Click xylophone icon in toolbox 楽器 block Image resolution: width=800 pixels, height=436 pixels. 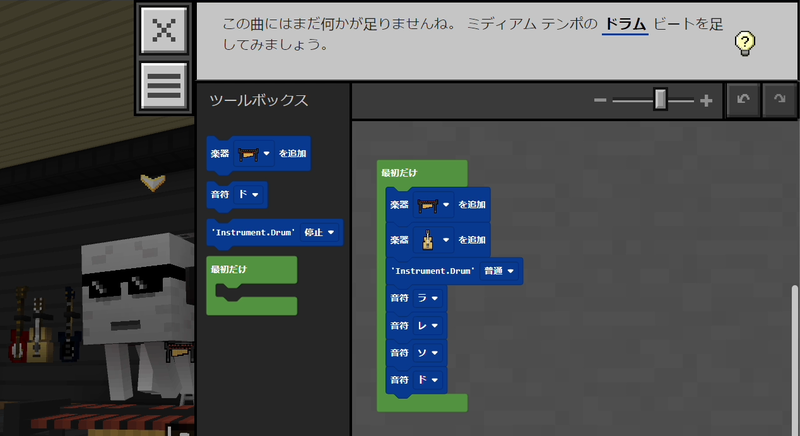(x=248, y=153)
